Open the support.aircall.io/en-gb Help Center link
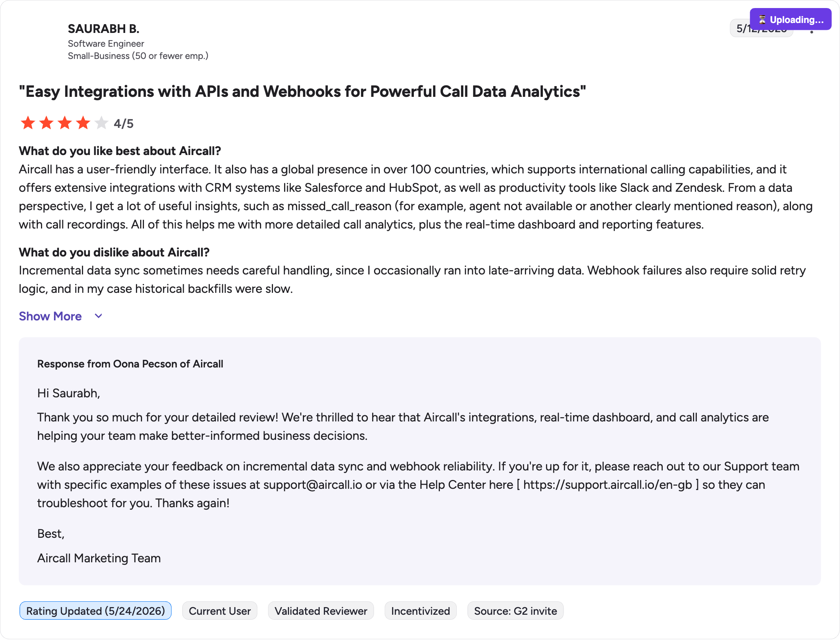The image size is (840, 640). 608,485
